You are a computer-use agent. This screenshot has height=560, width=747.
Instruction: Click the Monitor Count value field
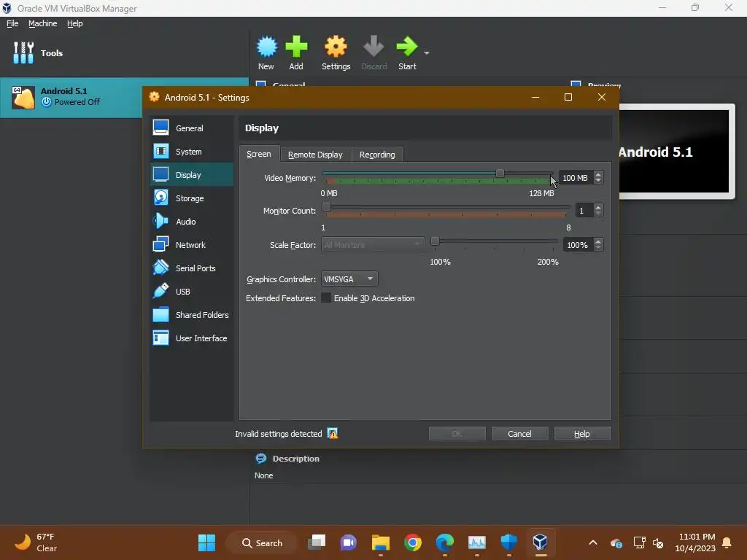pyautogui.click(x=584, y=211)
